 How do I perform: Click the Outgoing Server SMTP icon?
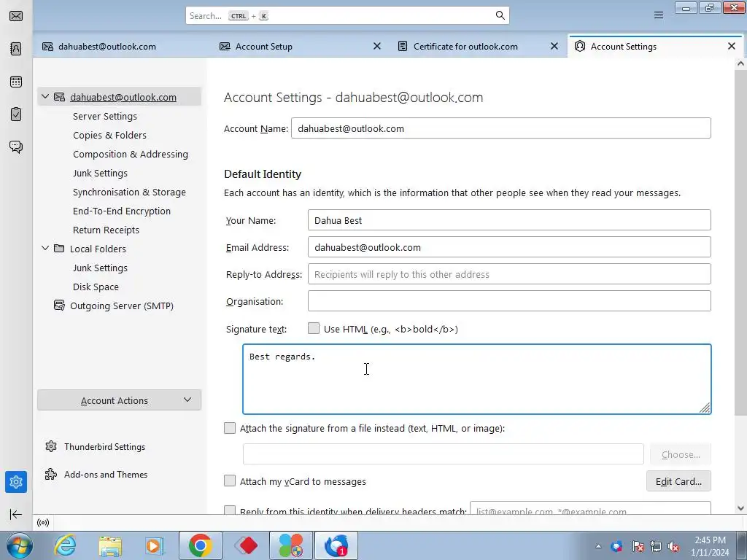pos(59,306)
